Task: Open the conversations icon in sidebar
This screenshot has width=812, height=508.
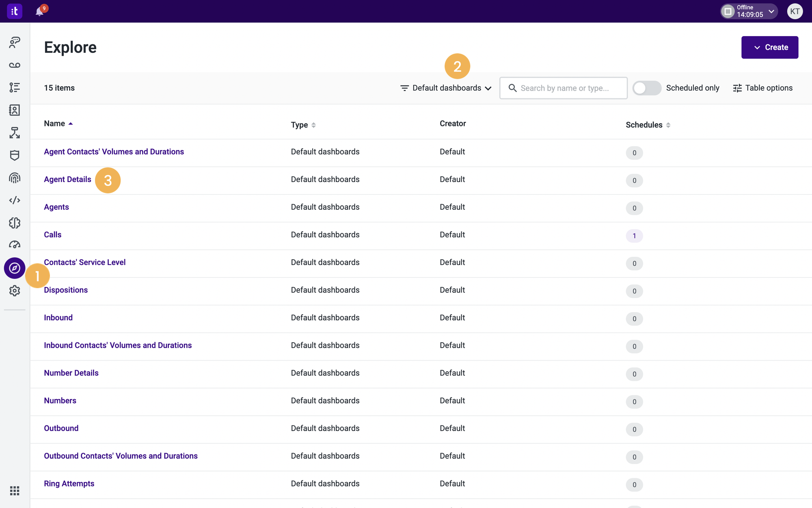Action: pyautogui.click(x=15, y=42)
